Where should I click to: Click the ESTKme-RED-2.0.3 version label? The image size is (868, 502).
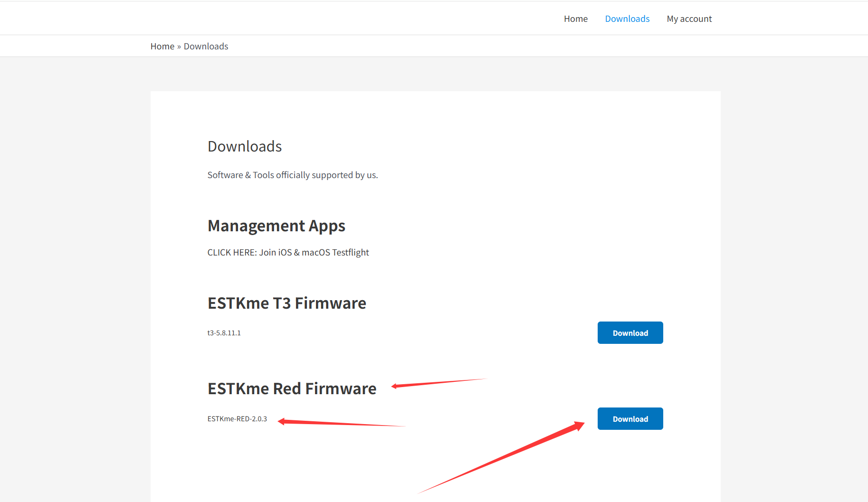tap(237, 419)
